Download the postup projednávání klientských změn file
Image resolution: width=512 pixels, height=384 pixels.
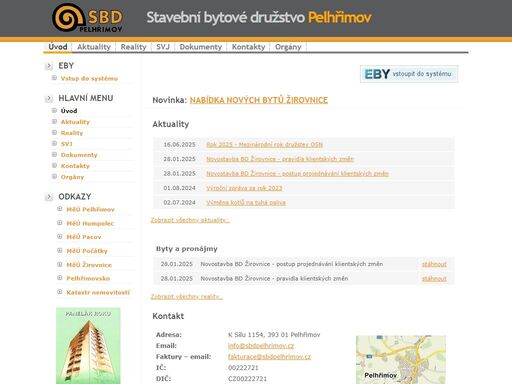[x=434, y=264]
